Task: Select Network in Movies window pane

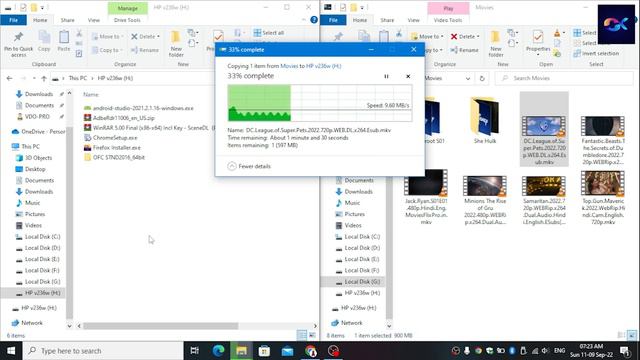Action: pos(347,323)
